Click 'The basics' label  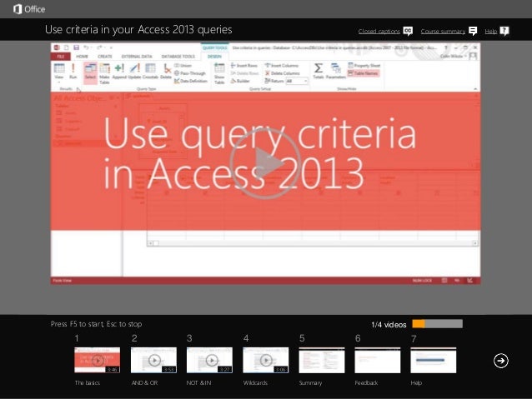(88, 382)
